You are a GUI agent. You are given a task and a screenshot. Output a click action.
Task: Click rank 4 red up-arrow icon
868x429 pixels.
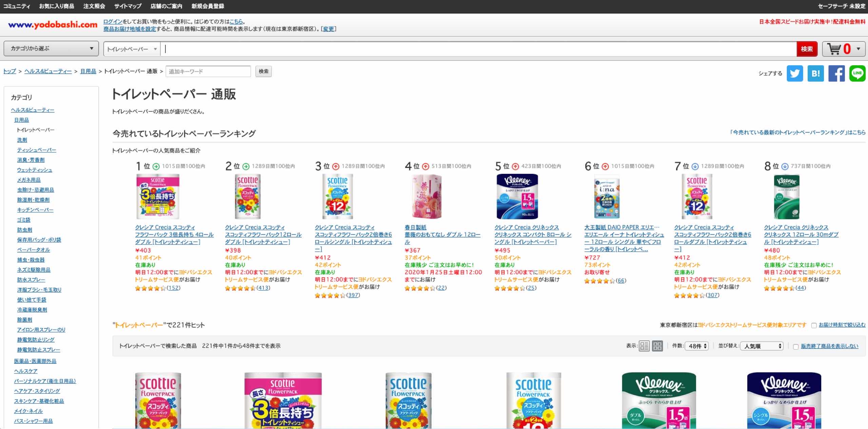tap(426, 166)
